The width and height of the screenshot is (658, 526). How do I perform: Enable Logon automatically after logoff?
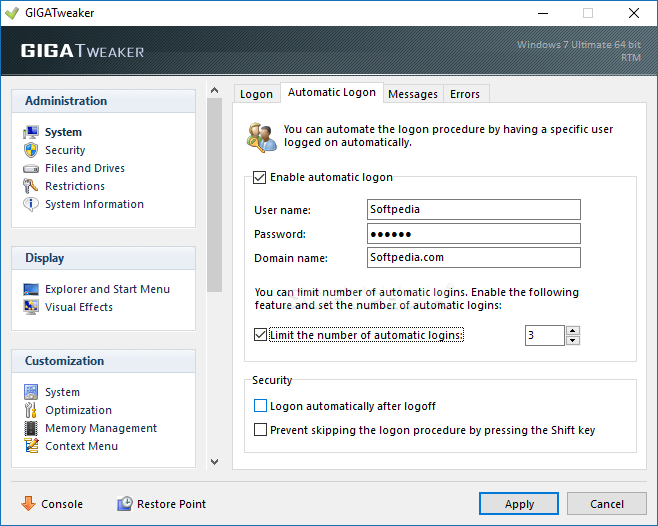point(260,406)
